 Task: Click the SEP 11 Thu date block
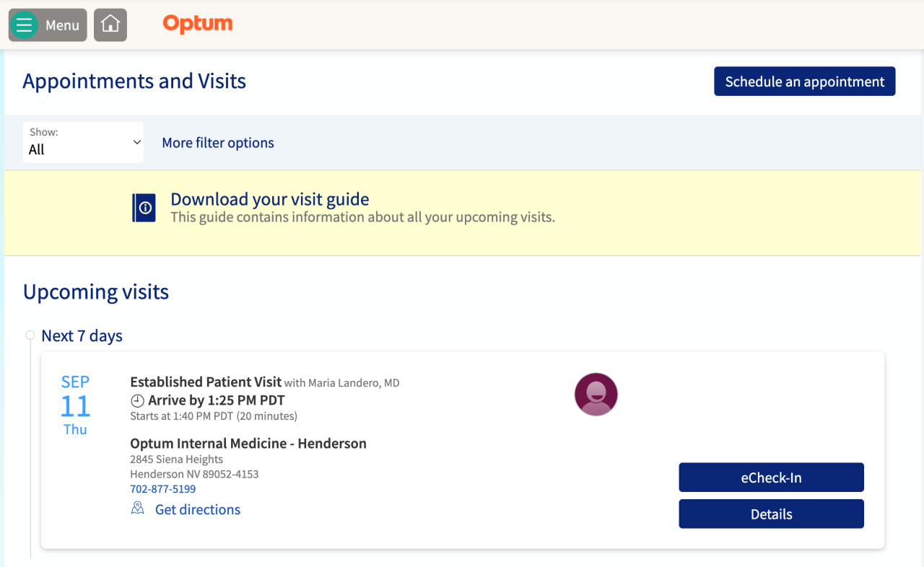tap(75, 405)
